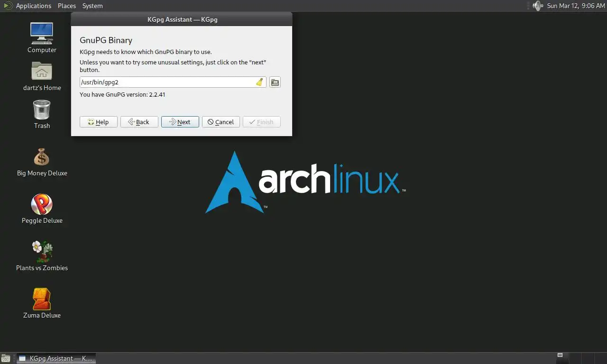Viewport: 607px width, 364px height.
Task: Click the date and time clock
Action: (x=576, y=6)
